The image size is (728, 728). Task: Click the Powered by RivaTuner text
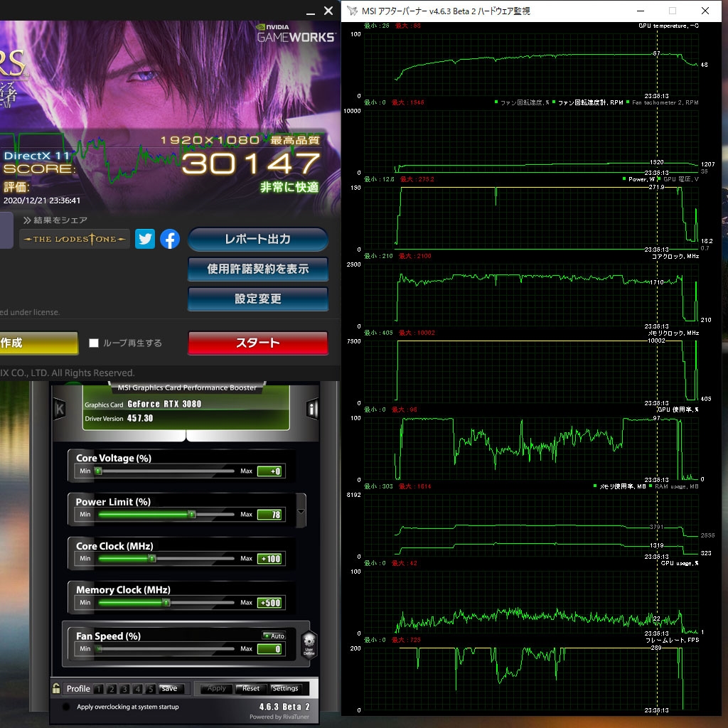pos(279,717)
